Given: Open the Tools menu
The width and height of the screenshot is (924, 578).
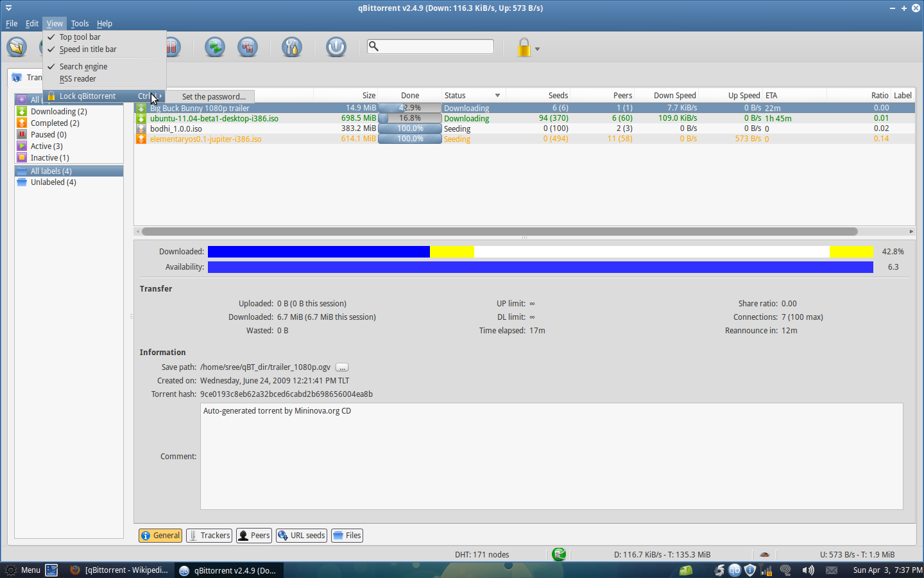Looking at the screenshot, I should [80, 24].
